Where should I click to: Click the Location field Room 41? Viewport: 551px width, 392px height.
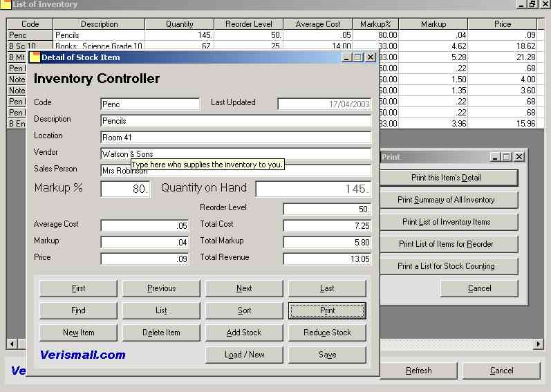(236, 137)
